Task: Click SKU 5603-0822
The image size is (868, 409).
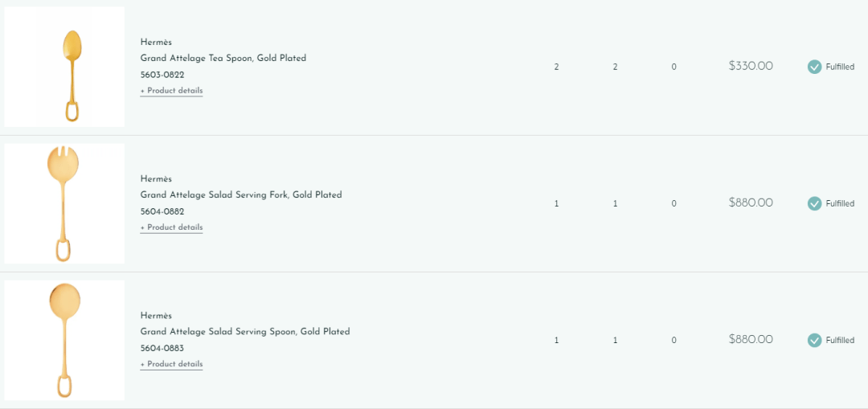Action: point(162,75)
